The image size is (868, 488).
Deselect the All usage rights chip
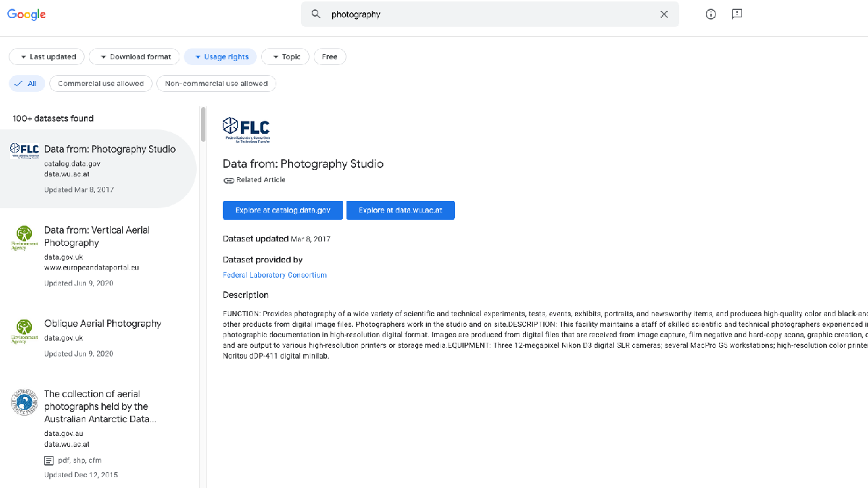[27, 83]
